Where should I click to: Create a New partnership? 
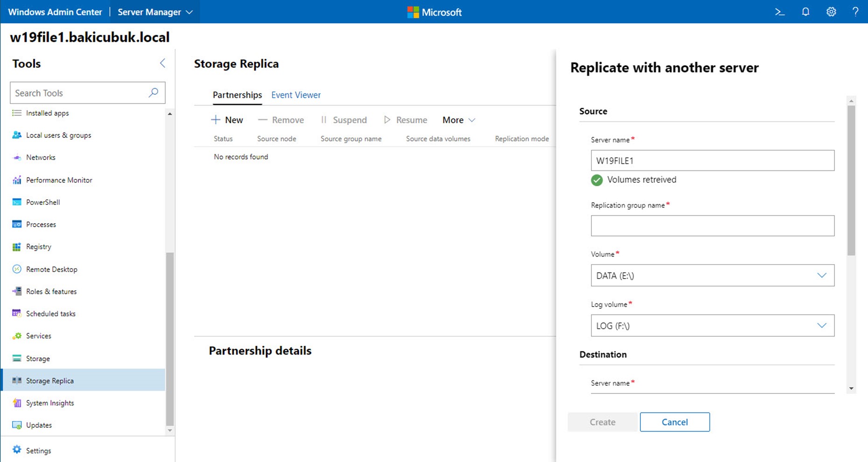point(227,120)
